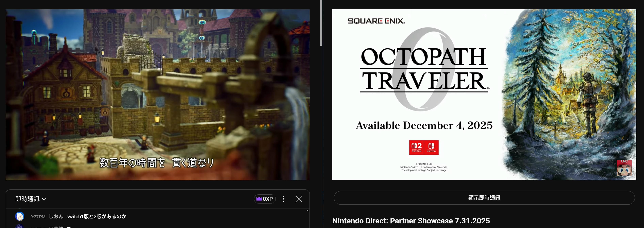This screenshot has width=644, height=228.
Task: Click the 顯示即時通訊 button
Action: point(484,198)
